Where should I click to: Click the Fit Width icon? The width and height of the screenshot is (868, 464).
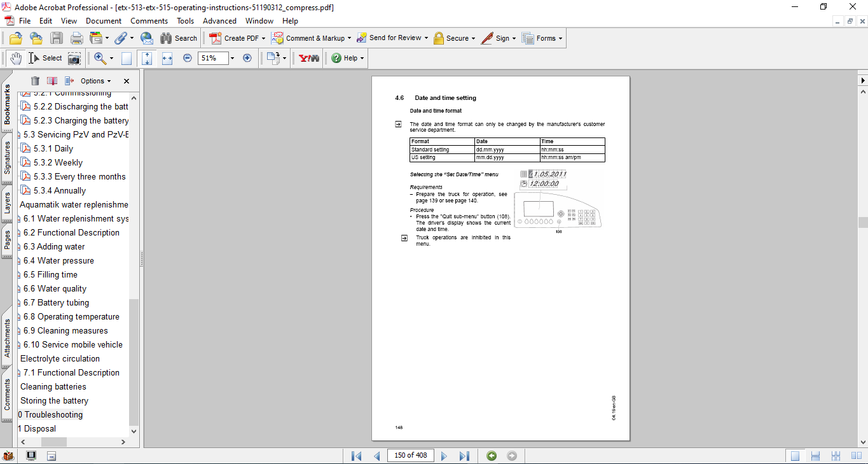[x=167, y=58]
